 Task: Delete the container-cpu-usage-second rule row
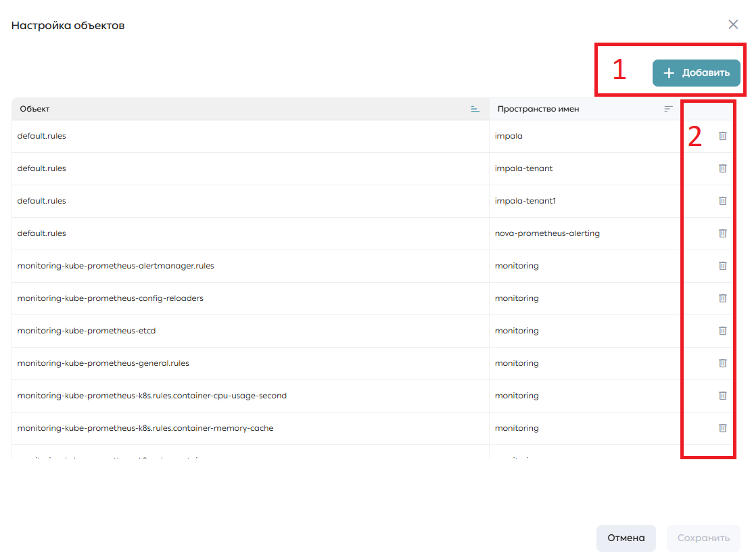tap(722, 396)
